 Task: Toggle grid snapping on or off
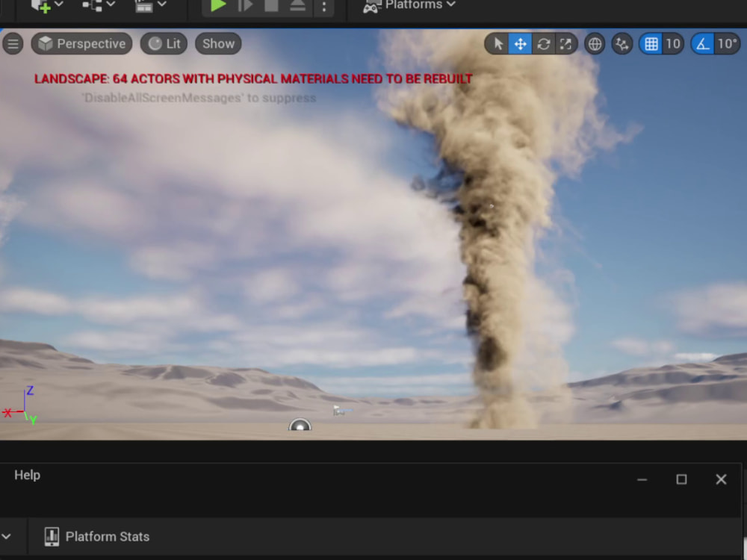coord(651,44)
